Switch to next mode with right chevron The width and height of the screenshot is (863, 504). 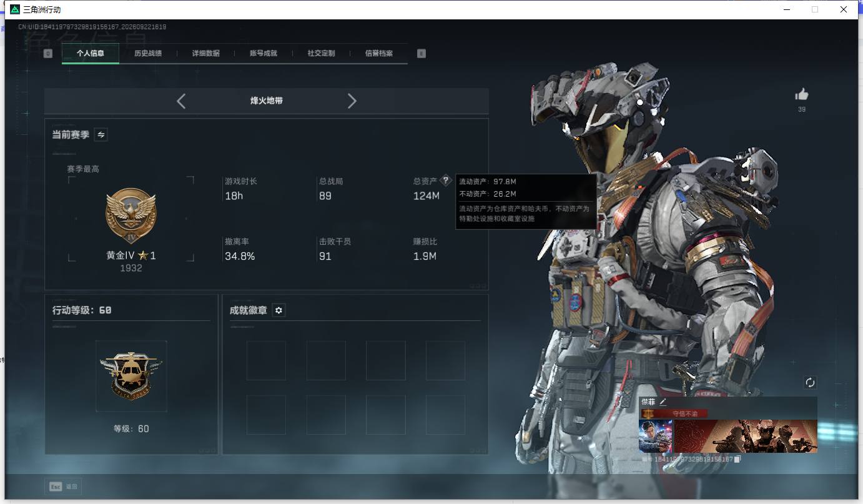(x=352, y=101)
